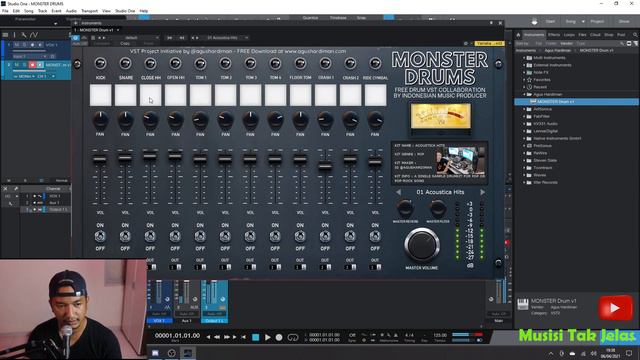Click the KICK VOL fader handle
This screenshot has width=640, height=360.
(100, 159)
